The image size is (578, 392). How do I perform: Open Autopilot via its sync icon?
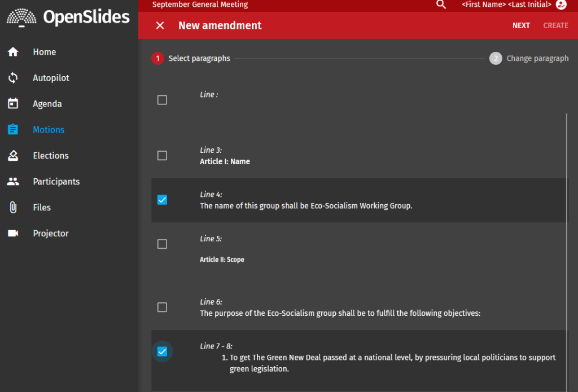tap(13, 78)
